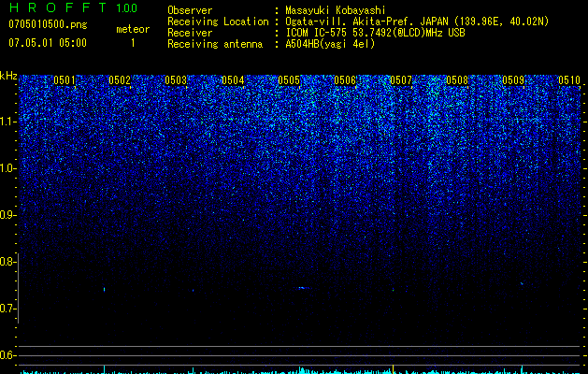
Task: Click the 0504 time marker
Action: (233, 80)
